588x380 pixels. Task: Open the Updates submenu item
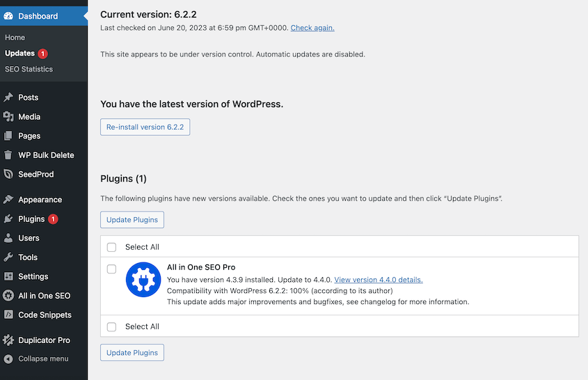tap(20, 54)
